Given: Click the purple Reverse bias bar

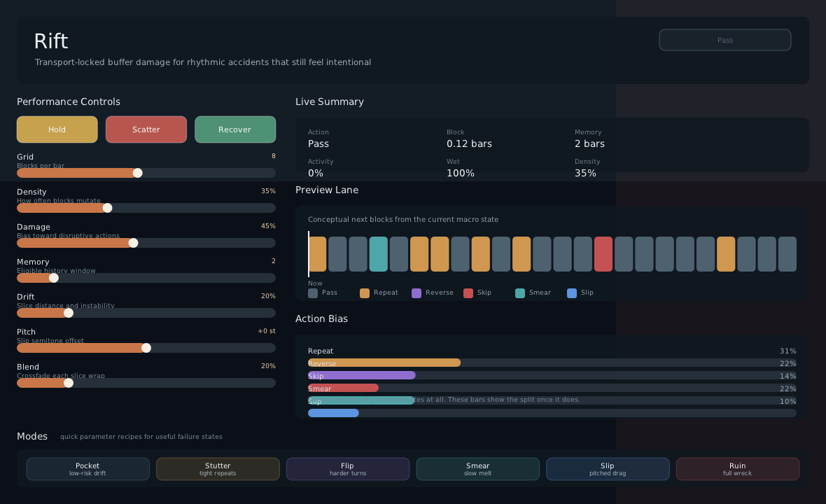Looking at the screenshot, I should (x=362, y=375).
